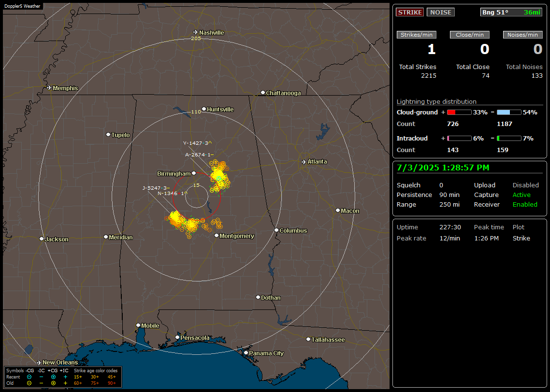Click the Upload status Disabled
This screenshot has width=550, height=392.
(525, 185)
